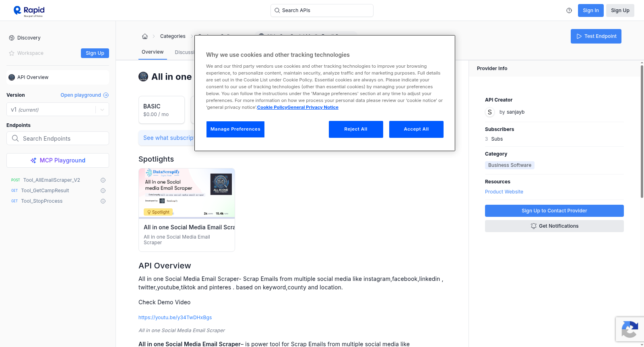Image resolution: width=644 pixels, height=347 pixels.
Task: Open Manage Preferences for cookies
Action: coord(235,129)
